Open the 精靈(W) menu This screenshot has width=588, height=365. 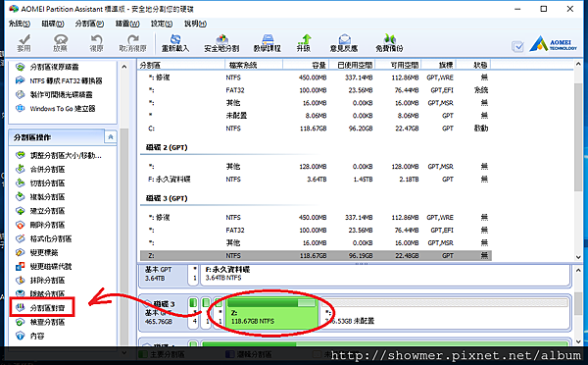click(x=127, y=24)
